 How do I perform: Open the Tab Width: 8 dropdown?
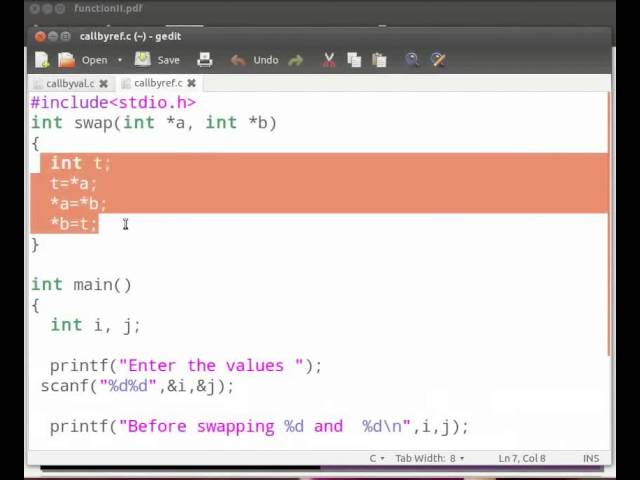click(x=430, y=458)
